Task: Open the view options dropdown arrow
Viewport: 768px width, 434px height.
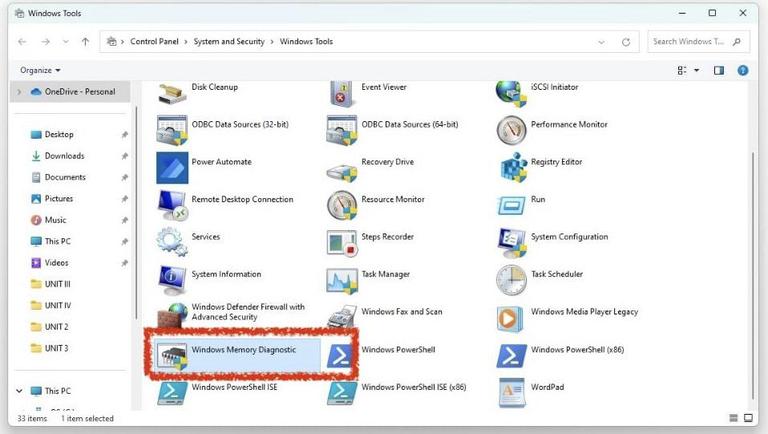Action: [696, 71]
